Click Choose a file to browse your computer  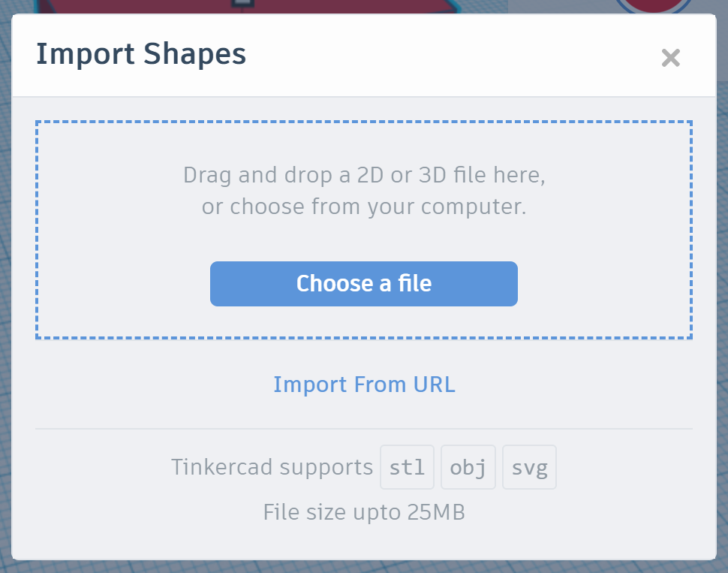(364, 283)
